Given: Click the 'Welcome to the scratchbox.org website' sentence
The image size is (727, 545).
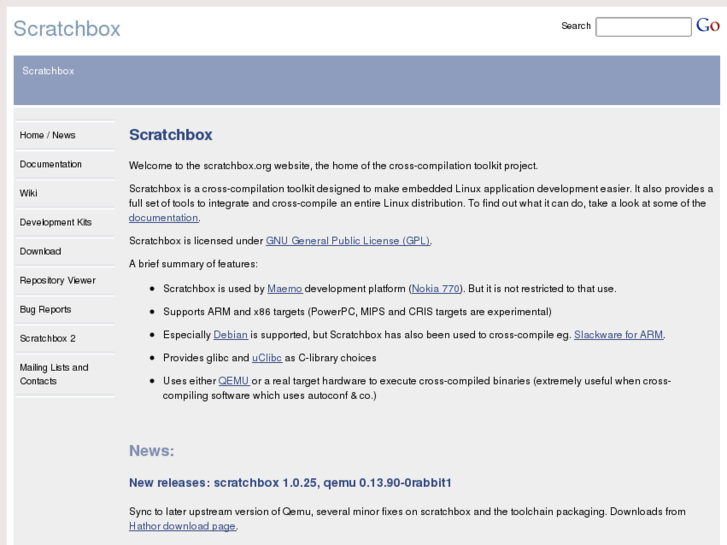Looking at the screenshot, I should coord(333,166).
